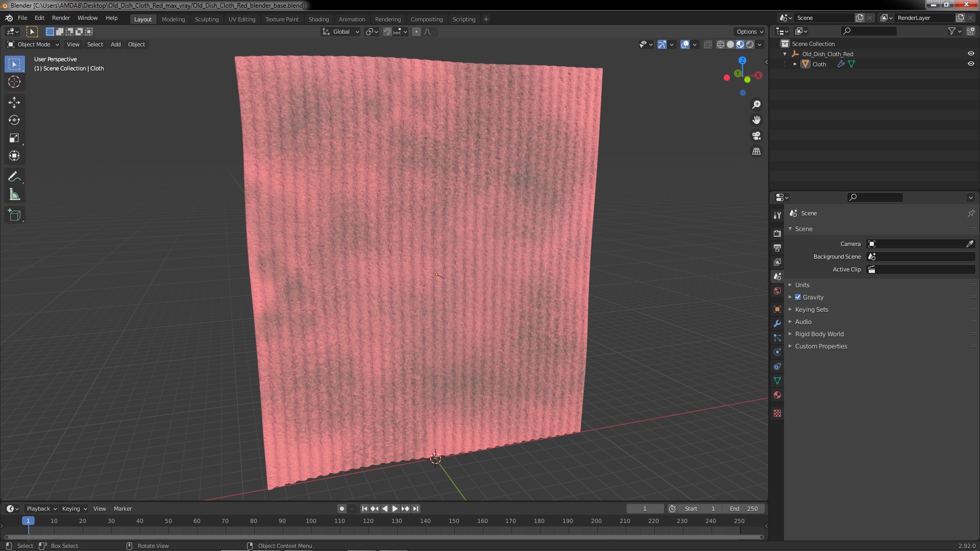Switch to the Shading workspace tab
980x551 pixels.
click(318, 19)
